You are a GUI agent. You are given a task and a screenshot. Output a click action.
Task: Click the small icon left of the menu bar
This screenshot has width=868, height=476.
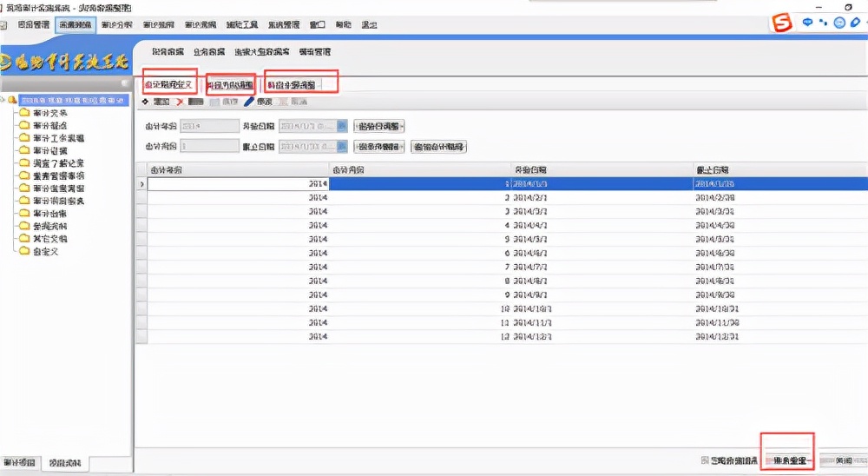tap(3, 25)
